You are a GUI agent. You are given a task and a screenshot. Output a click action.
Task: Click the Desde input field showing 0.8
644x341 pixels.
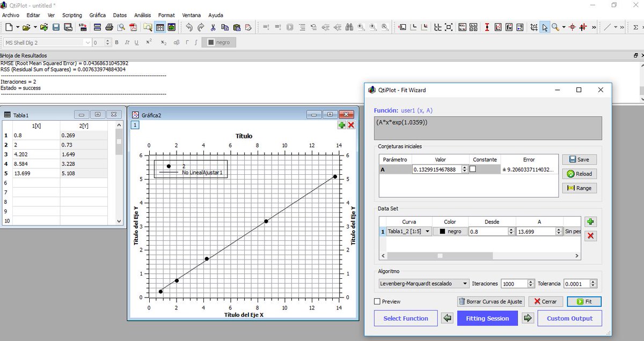tap(492, 232)
